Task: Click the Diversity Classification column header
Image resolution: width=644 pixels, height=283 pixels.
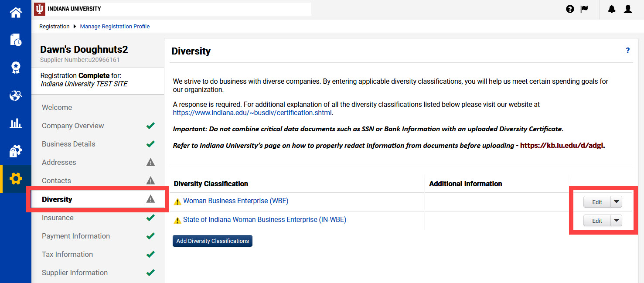Action: tap(211, 184)
